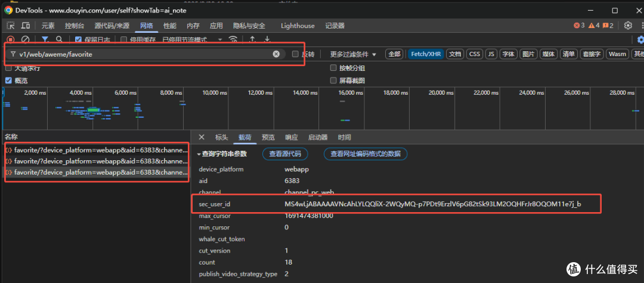Open 启动器 tab in request details

click(318, 138)
